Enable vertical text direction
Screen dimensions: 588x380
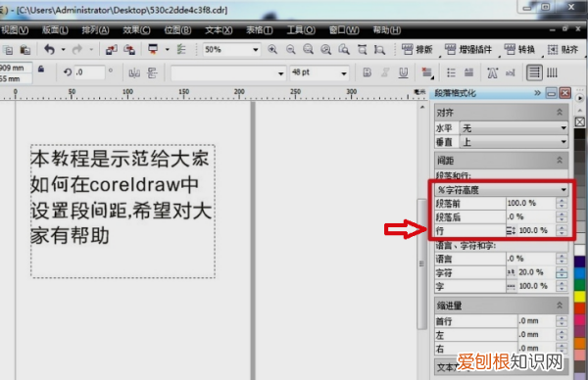552,72
